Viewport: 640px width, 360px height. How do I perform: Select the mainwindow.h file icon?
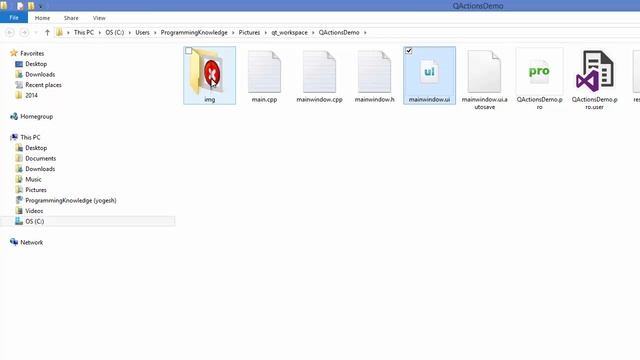tap(374, 72)
